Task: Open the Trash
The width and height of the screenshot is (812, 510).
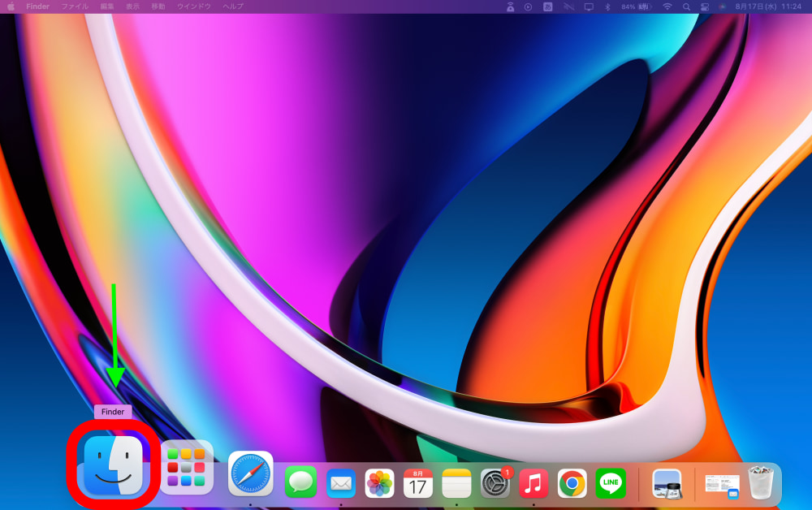Action: click(761, 482)
